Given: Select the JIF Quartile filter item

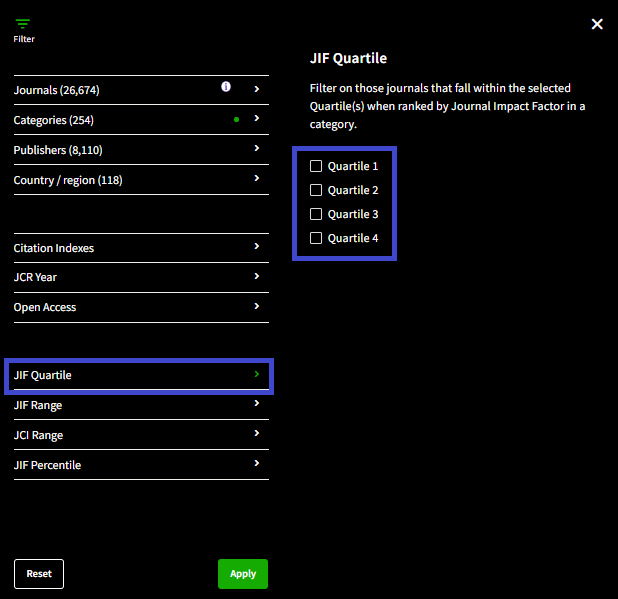Looking at the screenshot, I should (x=140, y=376).
